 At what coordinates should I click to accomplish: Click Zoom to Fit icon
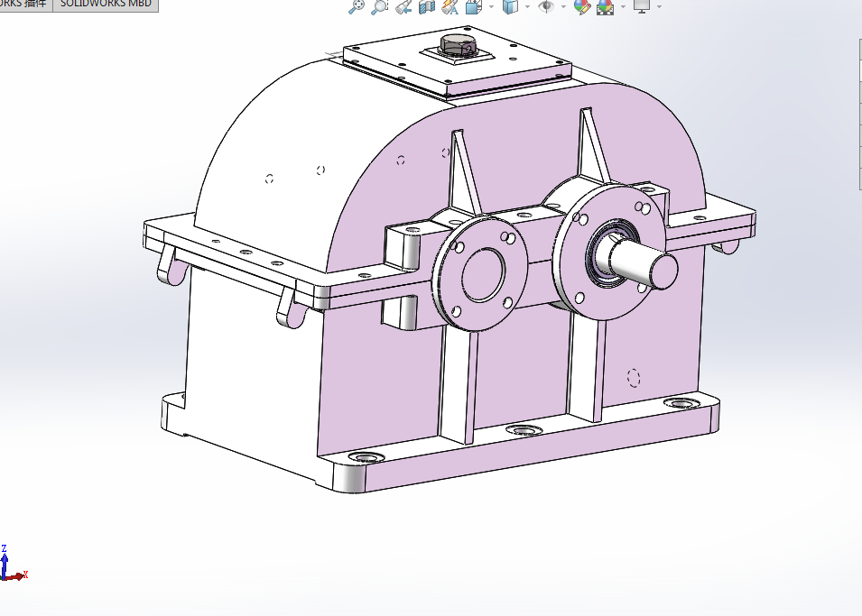357,6
